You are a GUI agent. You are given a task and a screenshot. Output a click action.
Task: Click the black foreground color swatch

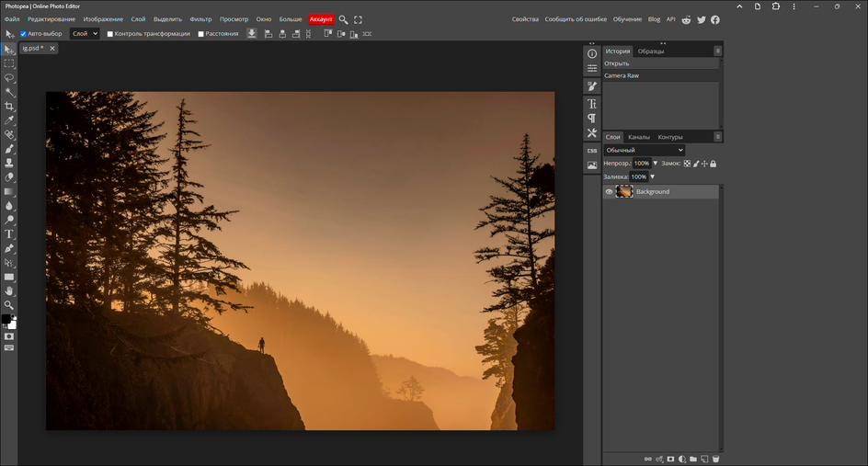(x=6, y=319)
